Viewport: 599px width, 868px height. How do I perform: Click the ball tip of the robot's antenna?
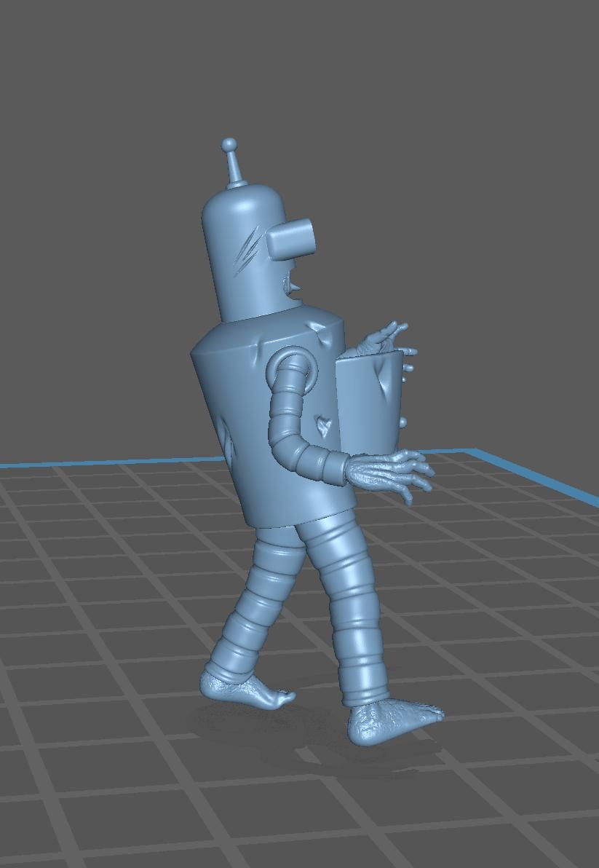[x=229, y=144]
